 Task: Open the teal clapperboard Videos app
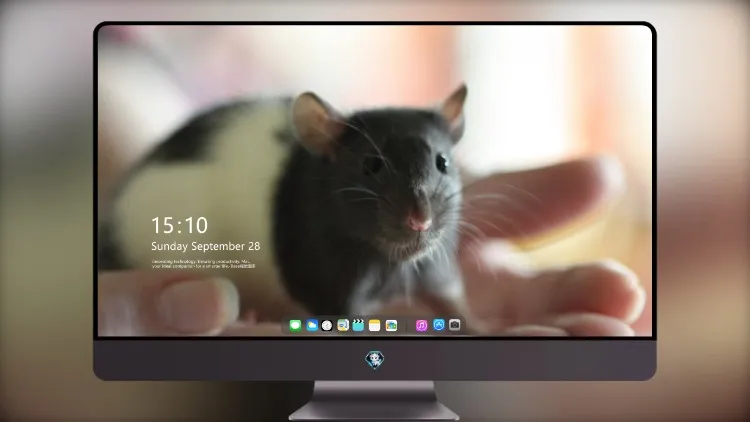pos(358,325)
